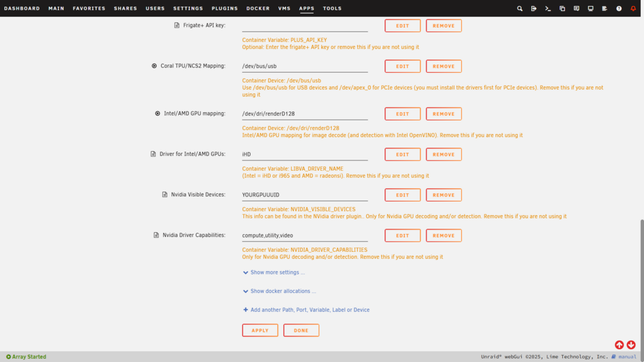The width and height of the screenshot is (644, 362).
Task: Remove the Frigate+ API key entry
Action: click(444, 26)
